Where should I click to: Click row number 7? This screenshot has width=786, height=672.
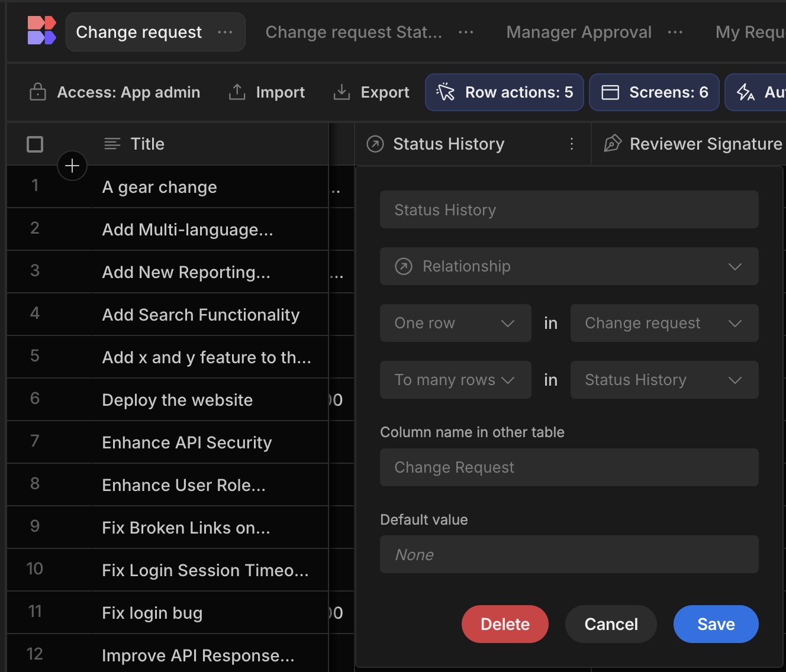click(x=35, y=441)
